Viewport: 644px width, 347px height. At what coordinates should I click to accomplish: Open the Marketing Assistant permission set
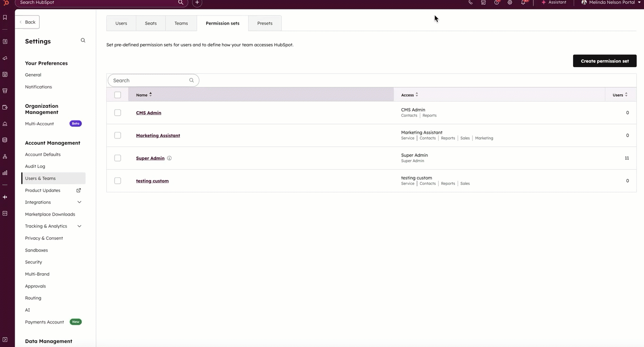pyautogui.click(x=158, y=135)
